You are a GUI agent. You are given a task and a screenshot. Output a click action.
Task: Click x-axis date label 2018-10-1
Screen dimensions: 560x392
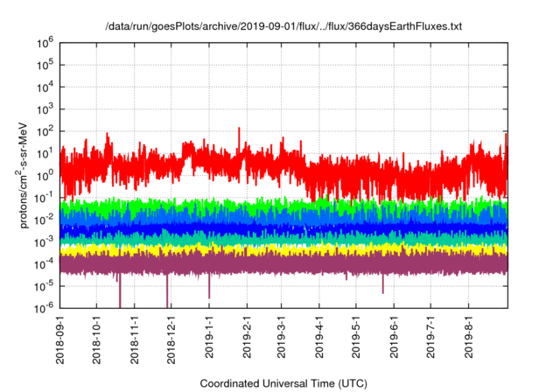pos(97,339)
